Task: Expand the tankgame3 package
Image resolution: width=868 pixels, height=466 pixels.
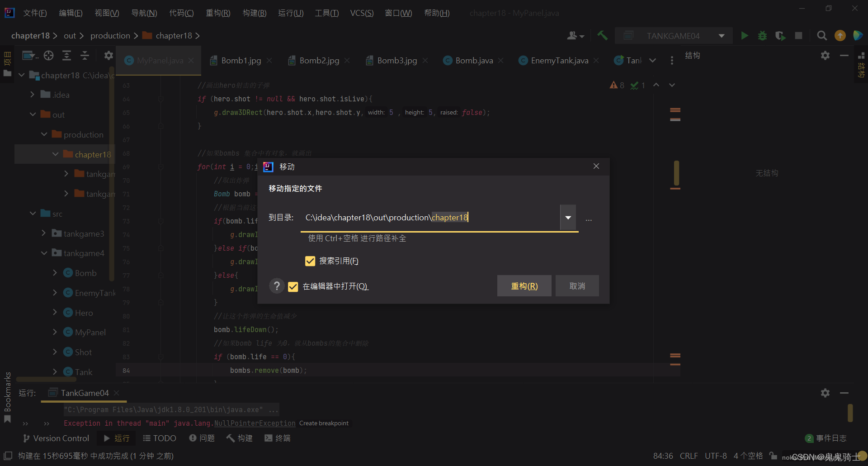Action: [44, 233]
